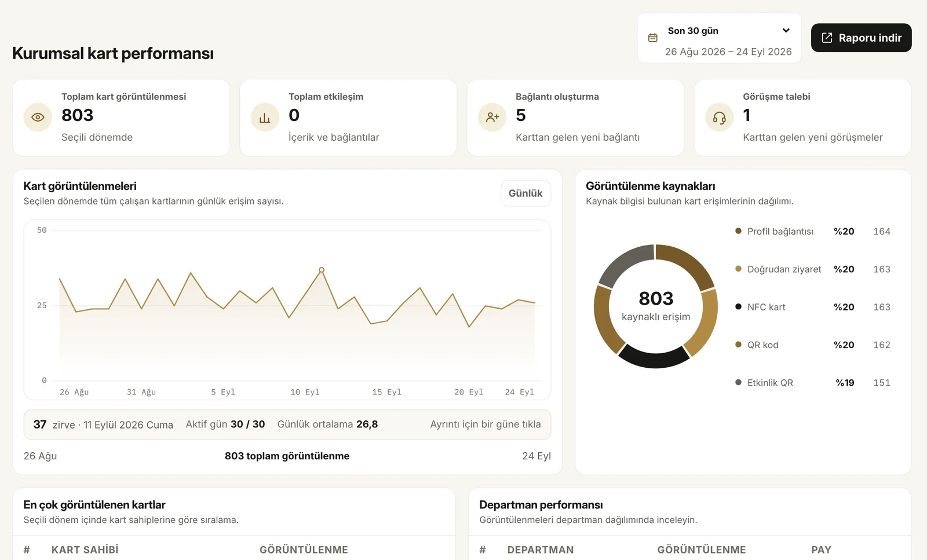Click the Günlük ortalama 26,8 stat
The width and height of the screenshot is (927, 560).
pyautogui.click(x=327, y=424)
